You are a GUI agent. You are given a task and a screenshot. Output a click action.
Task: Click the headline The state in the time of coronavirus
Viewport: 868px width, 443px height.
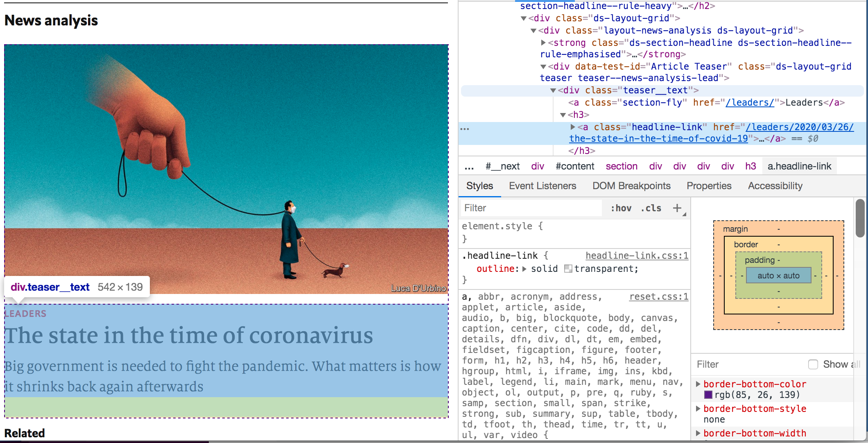click(x=189, y=335)
